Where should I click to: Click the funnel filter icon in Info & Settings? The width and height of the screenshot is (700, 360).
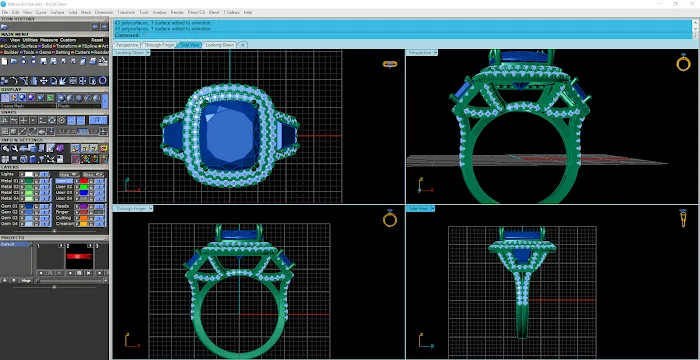click(x=42, y=159)
